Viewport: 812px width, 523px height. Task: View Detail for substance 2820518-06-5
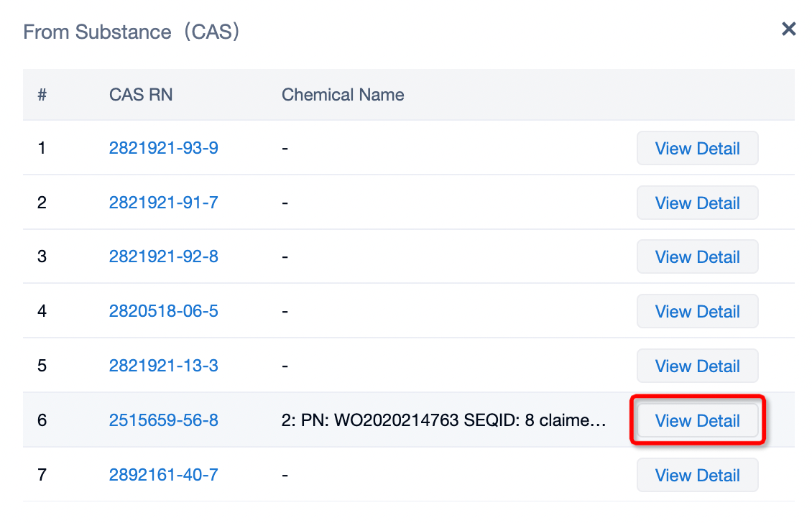coord(697,312)
